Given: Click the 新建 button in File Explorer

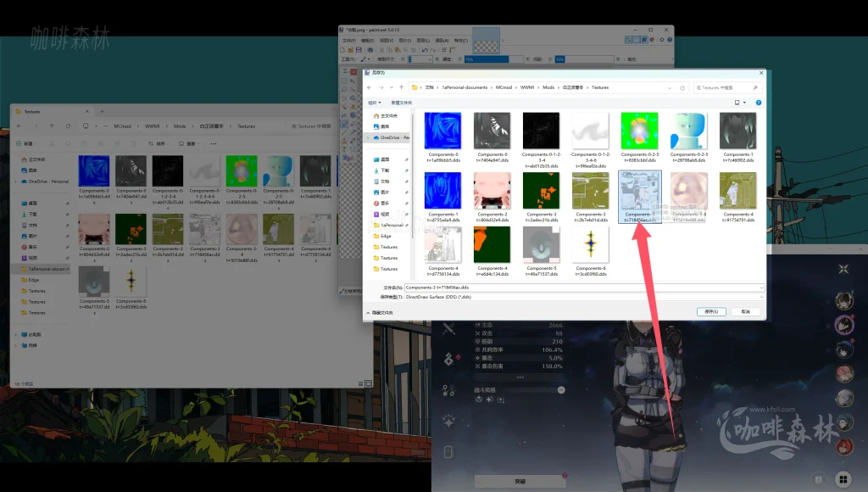Looking at the screenshot, I should click(26, 144).
